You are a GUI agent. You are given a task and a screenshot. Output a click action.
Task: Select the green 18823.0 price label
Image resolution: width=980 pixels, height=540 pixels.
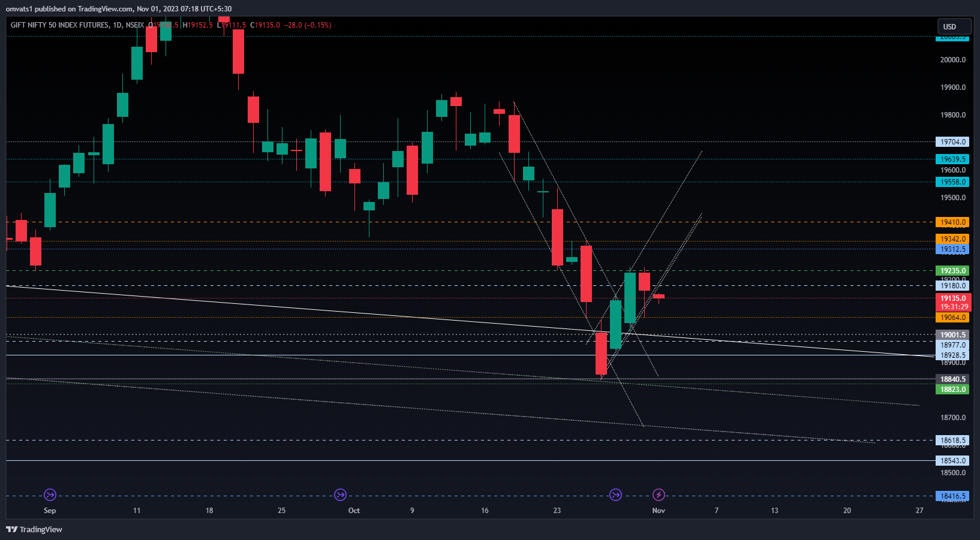coord(952,390)
